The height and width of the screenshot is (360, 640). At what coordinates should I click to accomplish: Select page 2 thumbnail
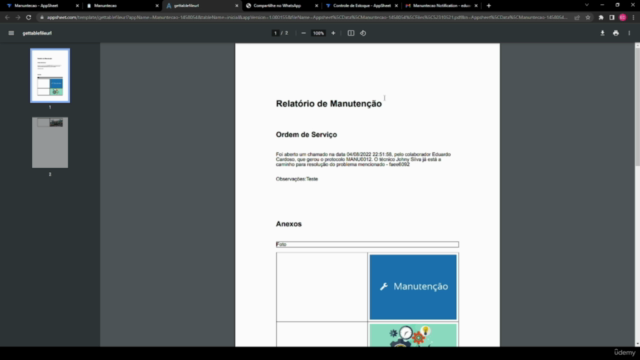50,142
